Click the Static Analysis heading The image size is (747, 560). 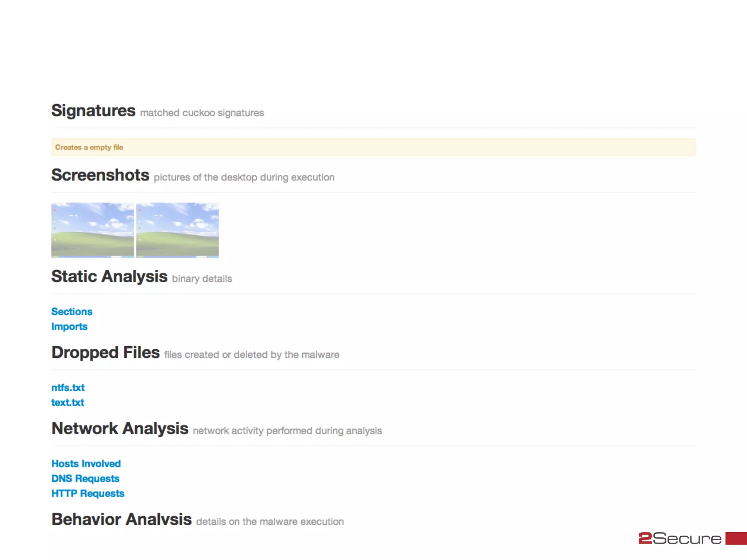click(x=109, y=276)
